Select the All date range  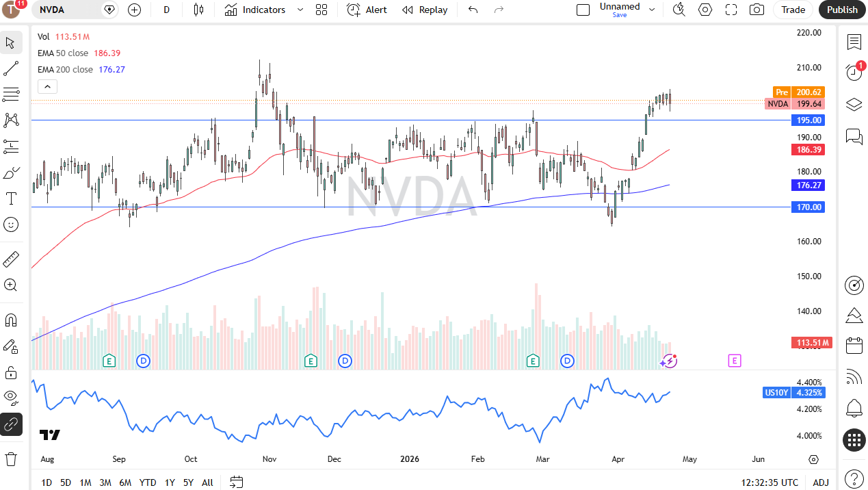pyautogui.click(x=207, y=482)
